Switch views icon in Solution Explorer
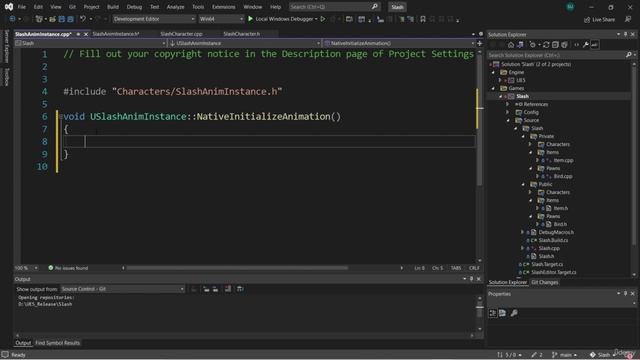Viewport: 640px width, 360px height. click(520, 45)
